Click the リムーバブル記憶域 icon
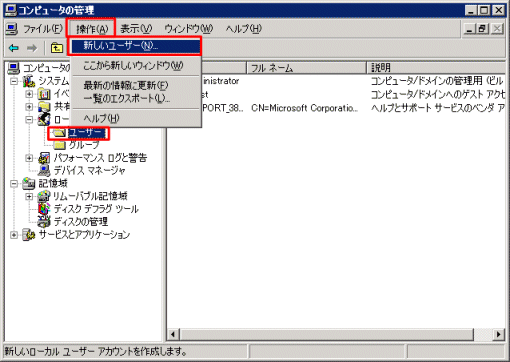This screenshot has height=362, width=510. (44, 196)
